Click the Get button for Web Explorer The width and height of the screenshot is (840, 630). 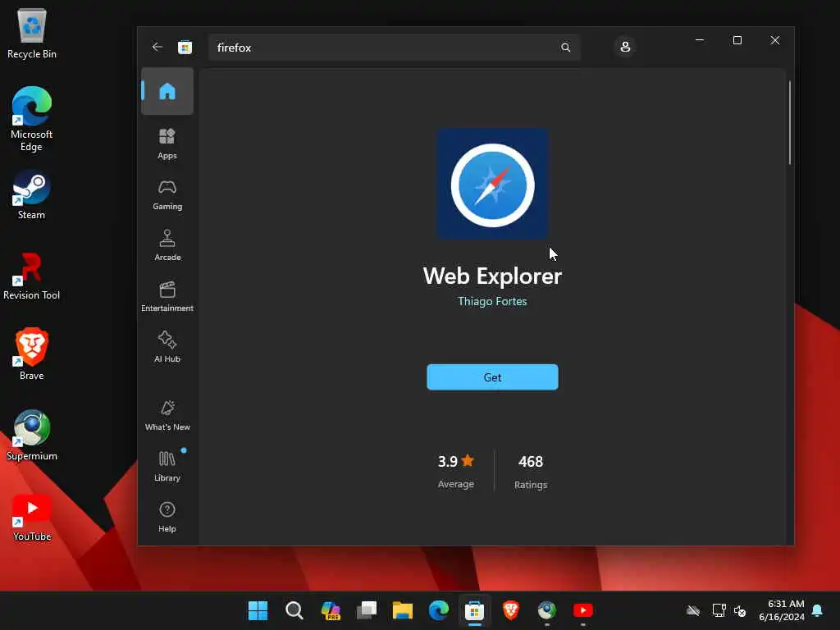click(x=492, y=377)
